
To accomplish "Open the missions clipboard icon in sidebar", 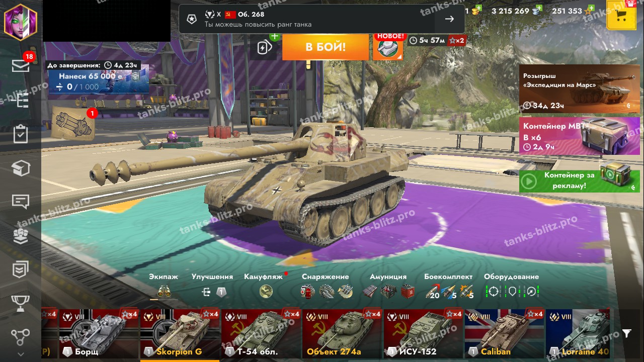I will click(x=21, y=134).
